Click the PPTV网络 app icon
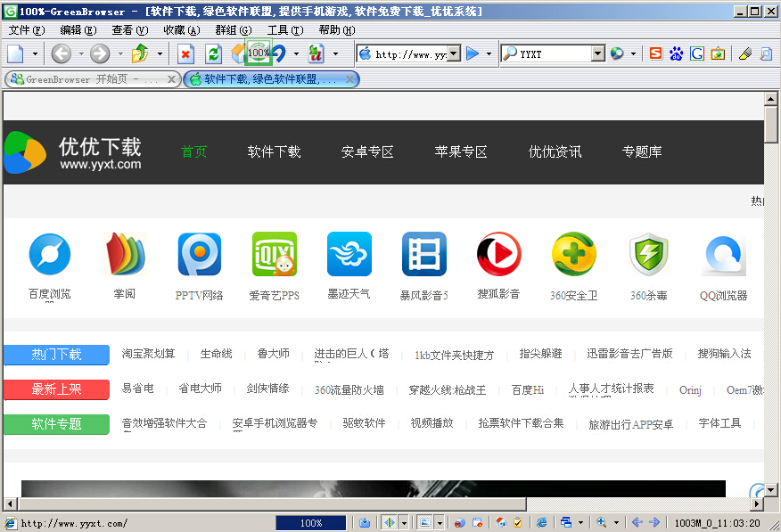Viewport: 781px width, 532px height. coord(199,254)
